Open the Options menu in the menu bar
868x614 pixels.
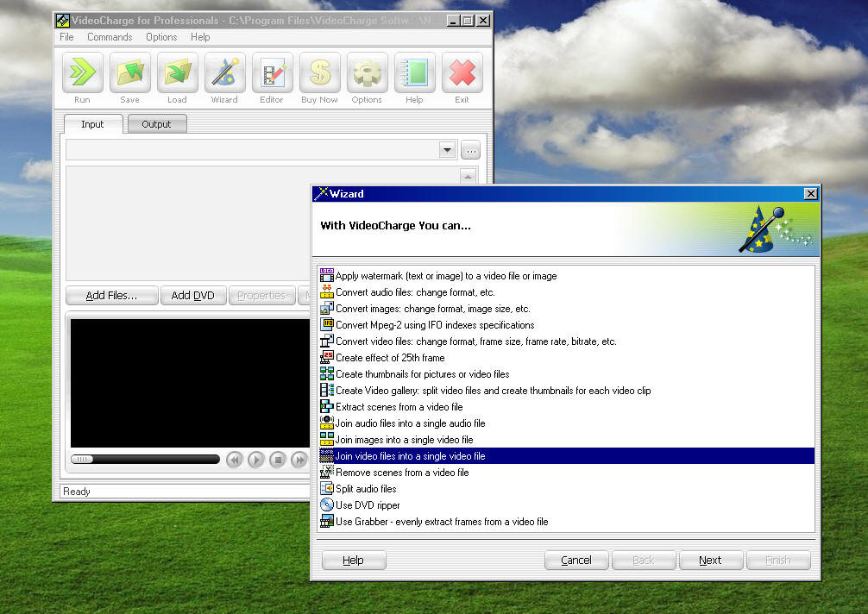161,37
